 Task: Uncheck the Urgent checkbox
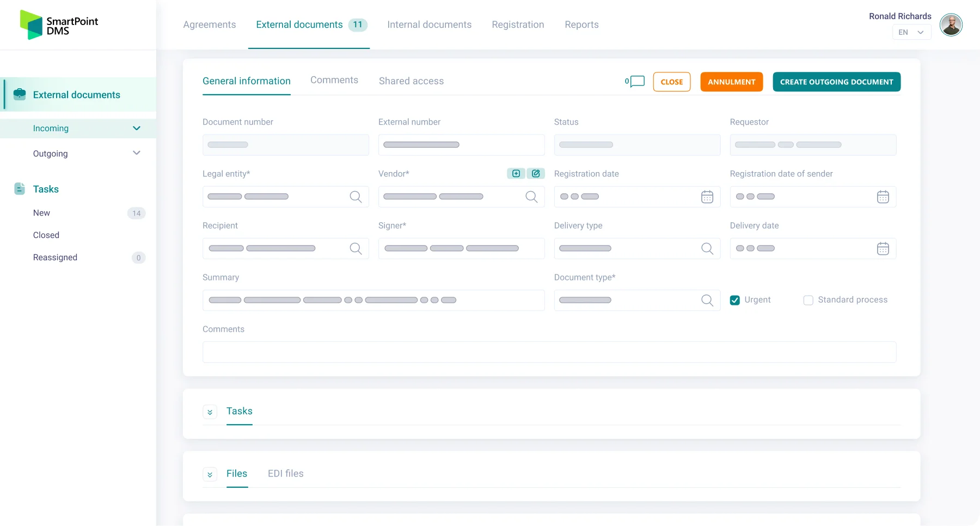[x=734, y=299]
